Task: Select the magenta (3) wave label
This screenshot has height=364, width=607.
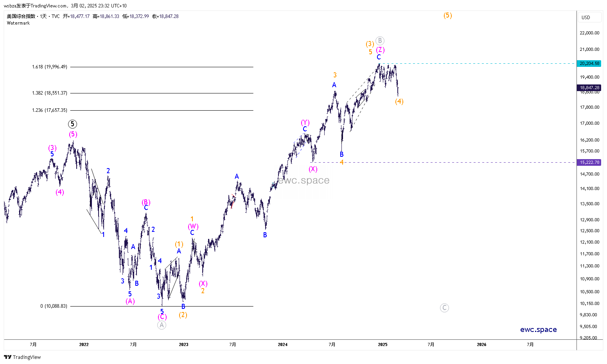Action: (x=52, y=148)
